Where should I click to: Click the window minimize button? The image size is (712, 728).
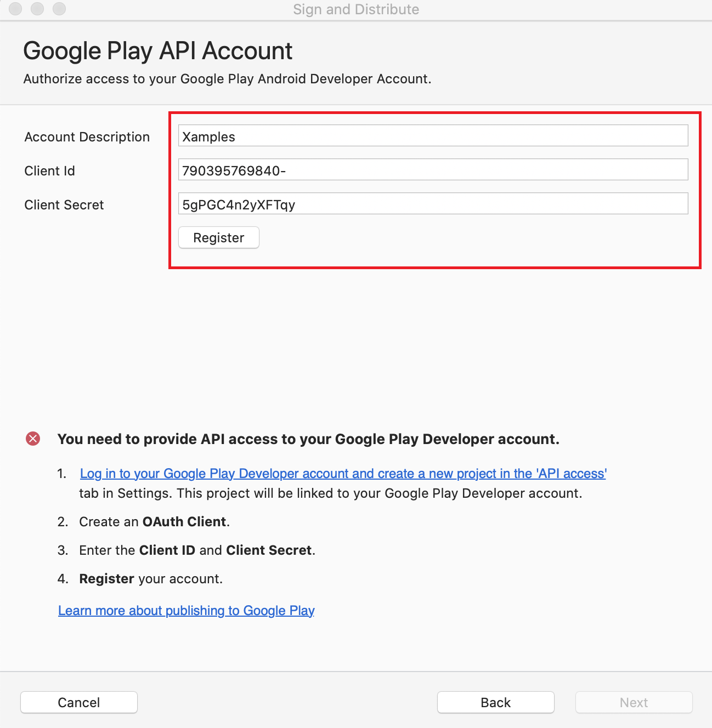(x=37, y=9)
